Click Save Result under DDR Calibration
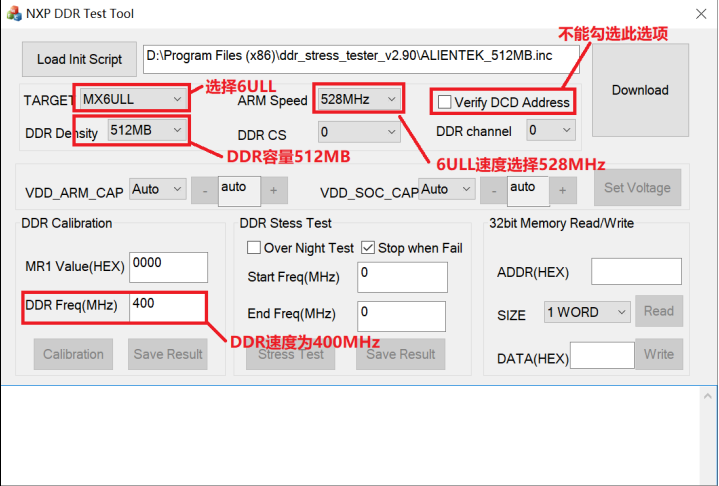Viewport: 719px width, 486px height. tap(168, 354)
